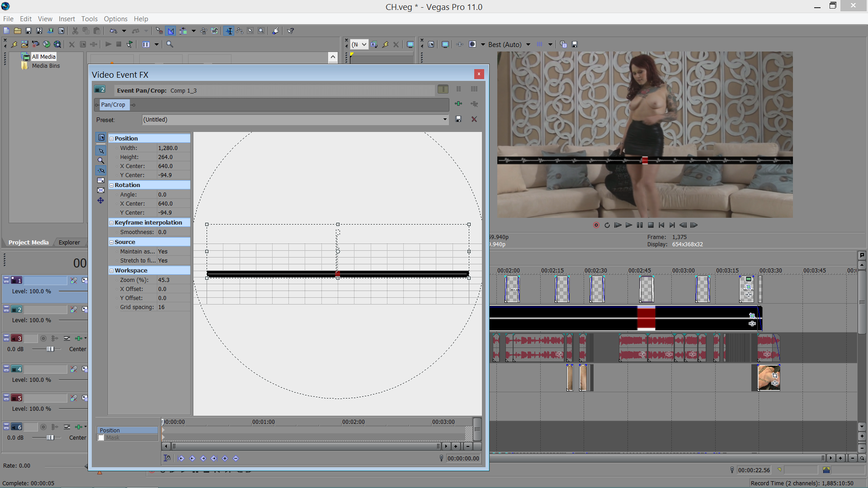Click the red event on video track 2
868x488 pixels.
pyautogui.click(x=646, y=318)
